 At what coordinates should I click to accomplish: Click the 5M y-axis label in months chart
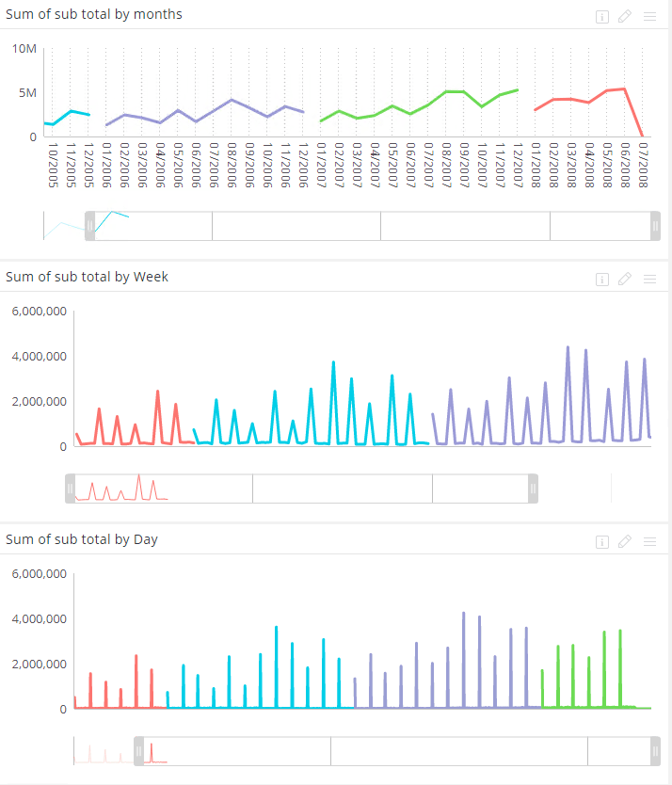tap(27, 92)
